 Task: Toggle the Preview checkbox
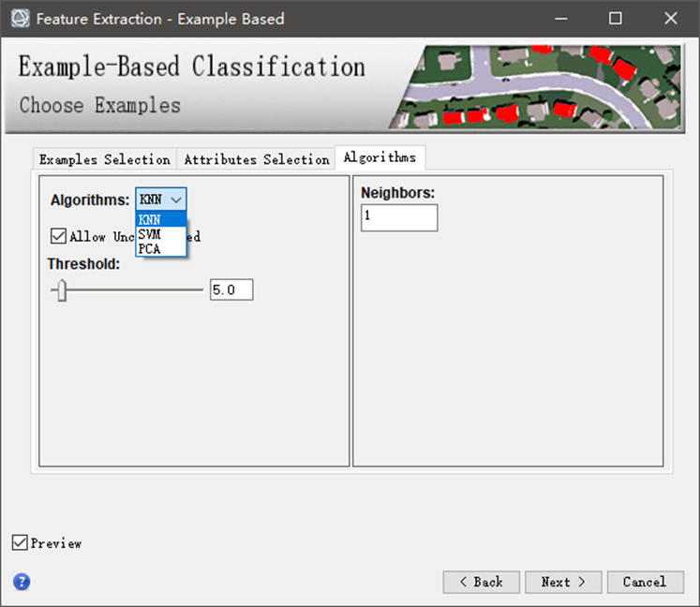pyautogui.click(x=20, y=542)
